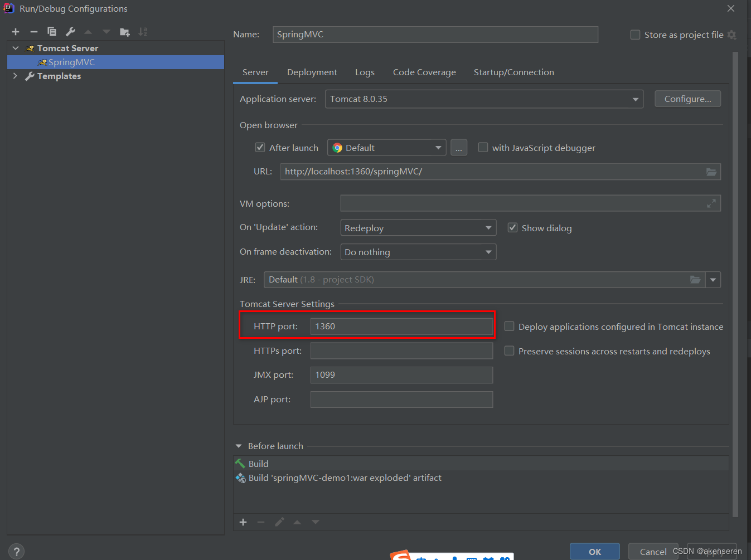Enable Deploy applications configured in Tomcat instance

pos(509,326)
